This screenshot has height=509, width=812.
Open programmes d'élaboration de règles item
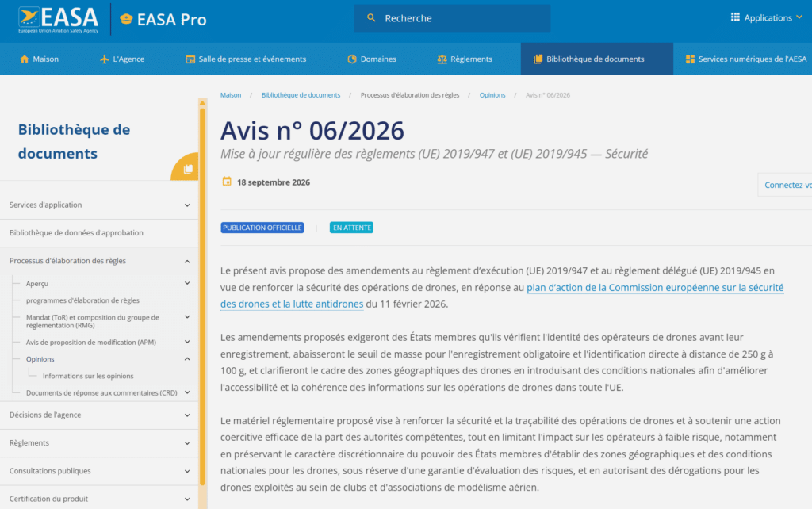[x=82, y=300]
